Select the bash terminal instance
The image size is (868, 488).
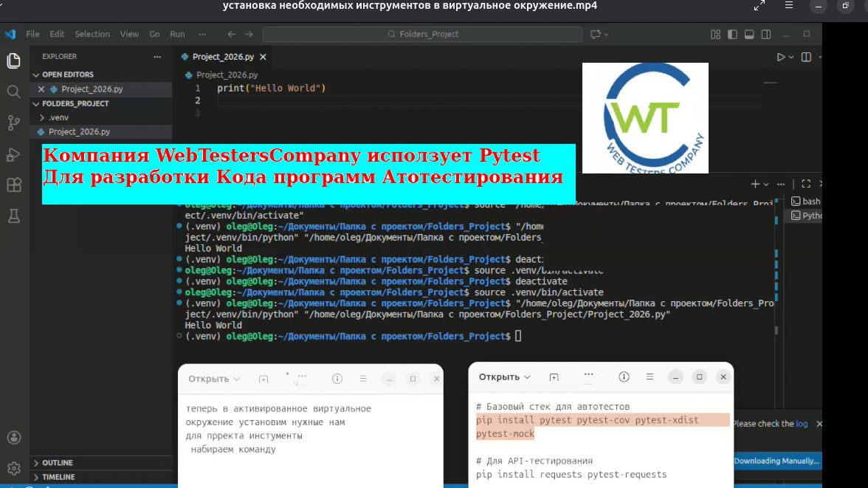coord(806,201)
